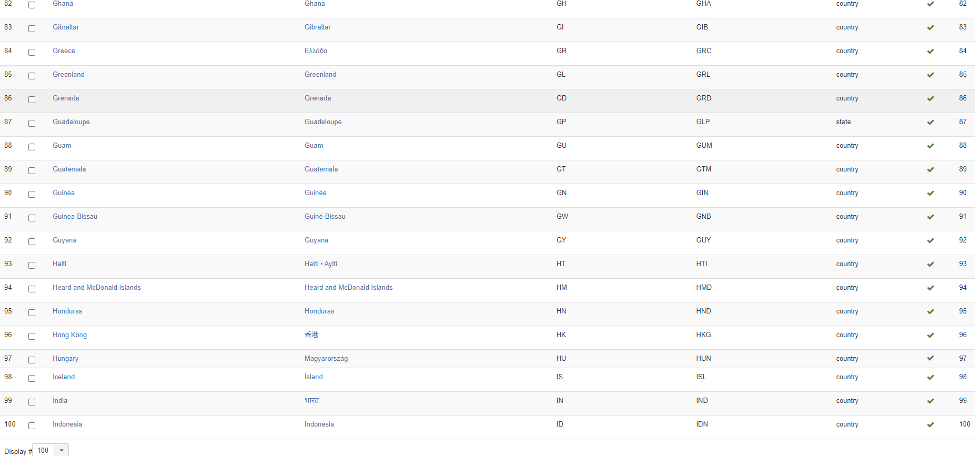Check the box for Guinea-Bissau row
Image resolution: width=980 pixels, height=456 pixels.
[x=32, y=218]
